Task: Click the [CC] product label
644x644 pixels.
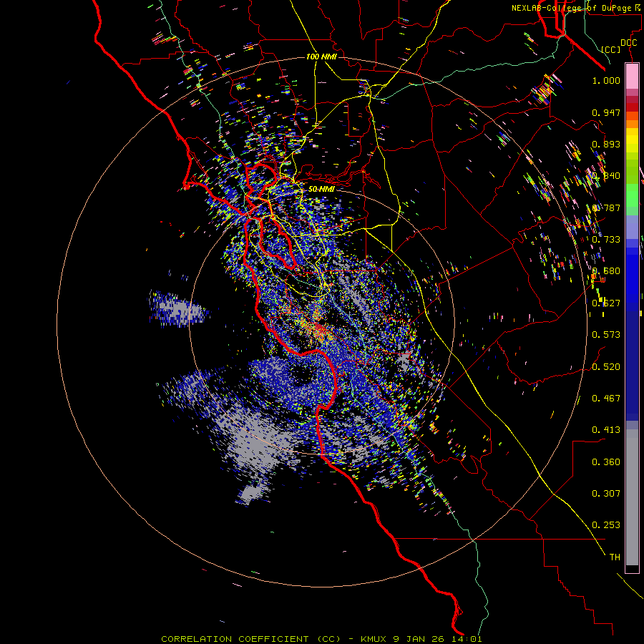Action: pos(610,50)
